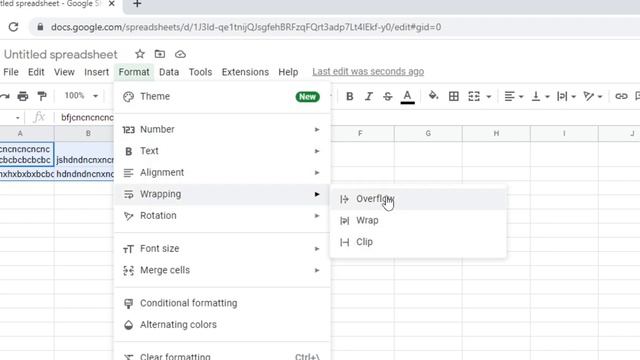
Task: Close the open Format menu
Action: 134,72
